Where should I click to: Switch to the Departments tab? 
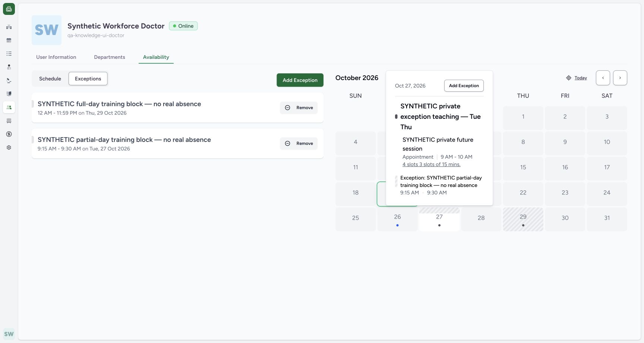pos(110,57)
